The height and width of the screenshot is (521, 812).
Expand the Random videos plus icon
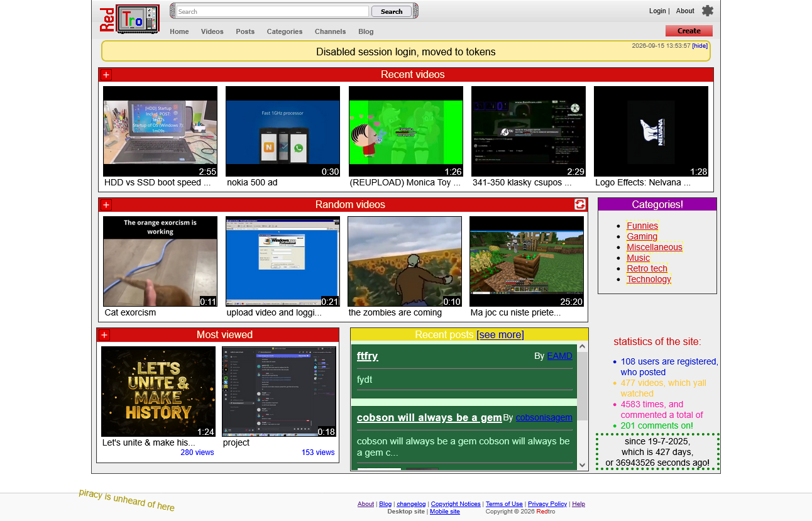click(x=106, y=205)
